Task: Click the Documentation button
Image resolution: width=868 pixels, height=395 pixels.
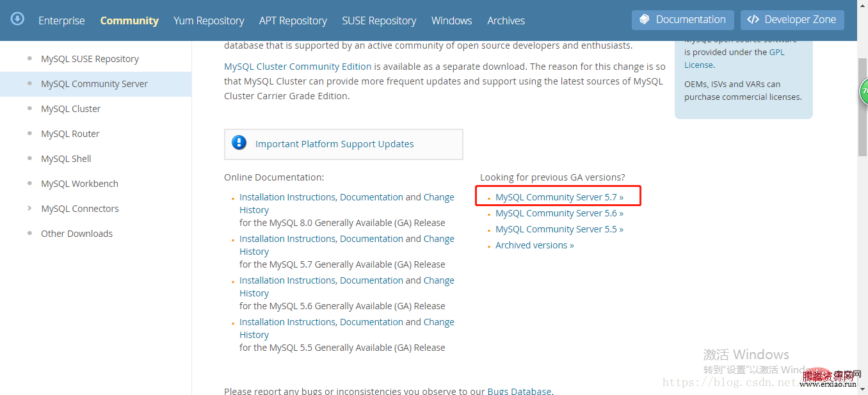Action: [x=683, y=20]
